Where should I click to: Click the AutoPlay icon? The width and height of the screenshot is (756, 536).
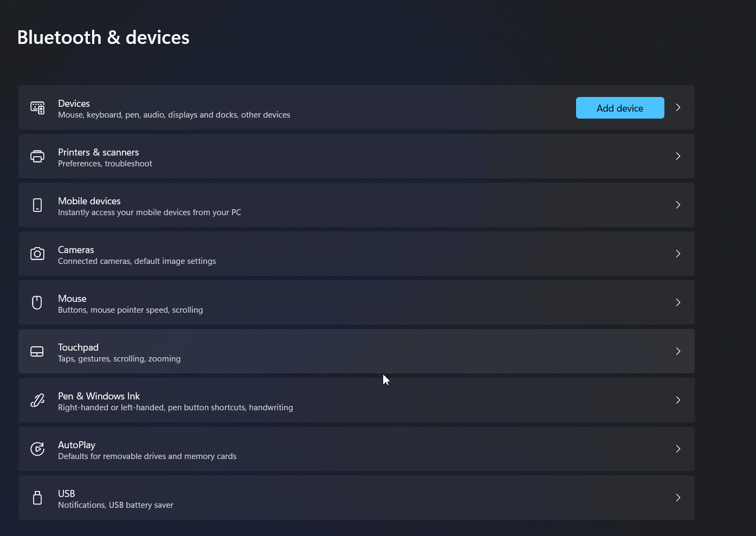coord(37,449)
